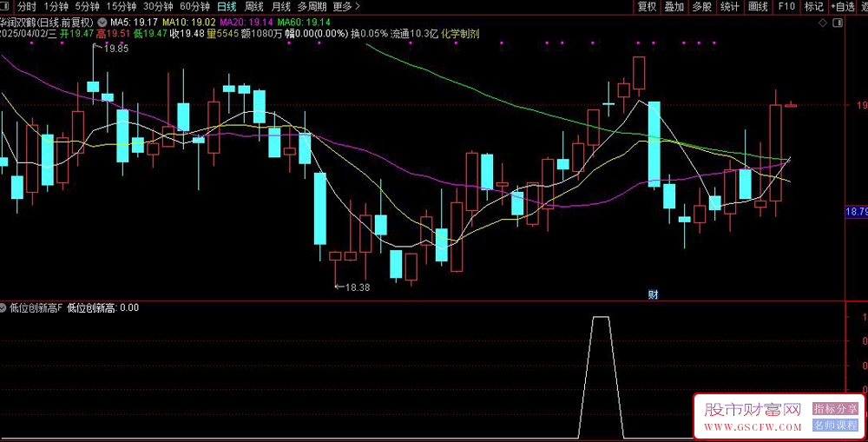868x442 pixels.
Task: Click the MA5: 19.17 indicator label
Action: (x=134, y=23)
